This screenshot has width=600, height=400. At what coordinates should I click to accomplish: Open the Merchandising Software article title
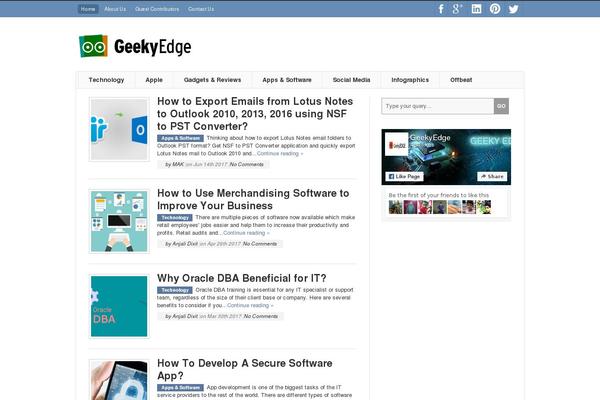pos(253,199)
